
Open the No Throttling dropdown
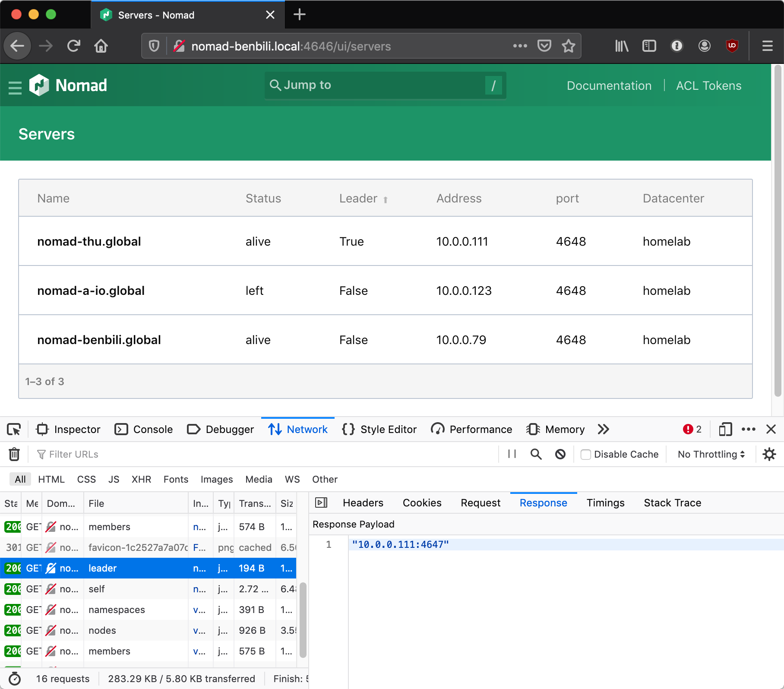710,454
